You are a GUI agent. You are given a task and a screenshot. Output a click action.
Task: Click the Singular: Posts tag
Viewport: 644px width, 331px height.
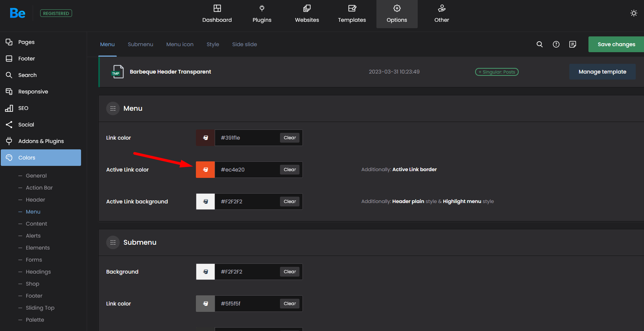[497, 72]
